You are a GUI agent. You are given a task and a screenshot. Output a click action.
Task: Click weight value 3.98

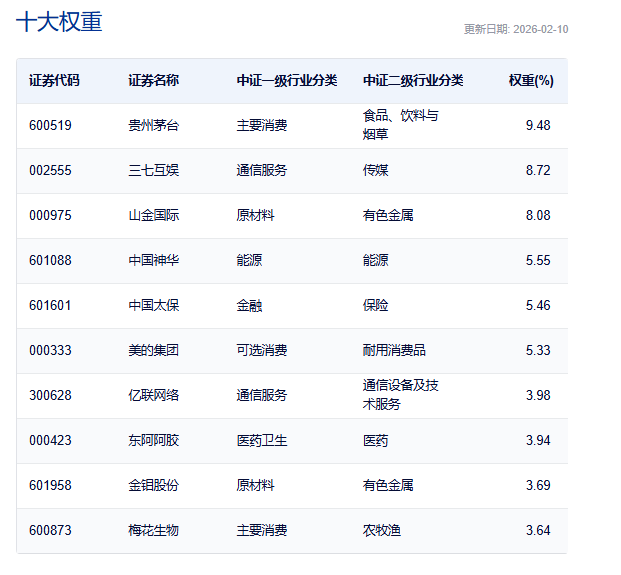point(538,396)
